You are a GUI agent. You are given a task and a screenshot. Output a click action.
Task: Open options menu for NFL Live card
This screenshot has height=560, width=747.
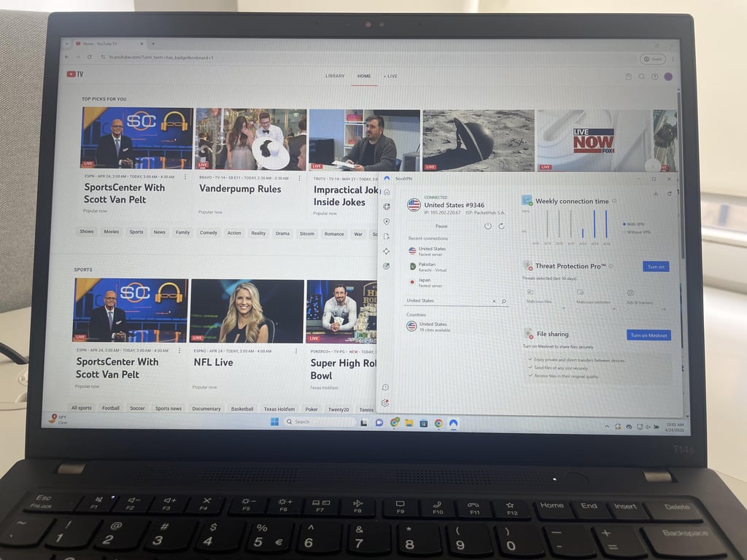point(296,351)
